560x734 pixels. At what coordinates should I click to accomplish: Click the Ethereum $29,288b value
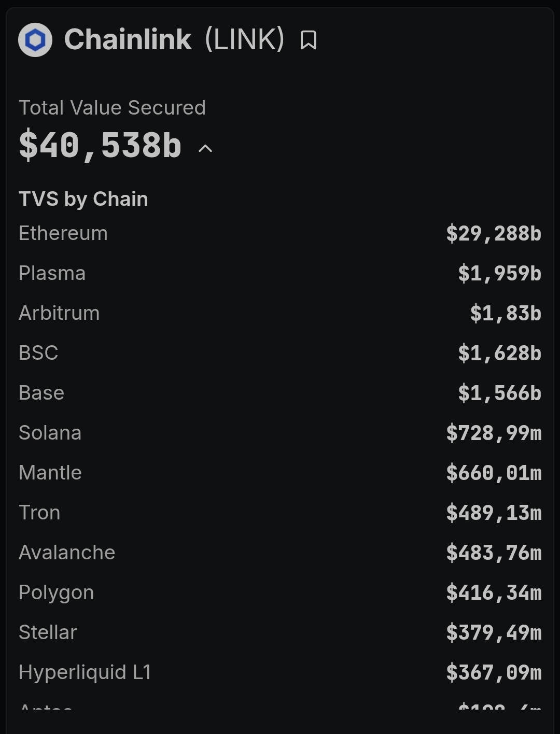[494, 234]
